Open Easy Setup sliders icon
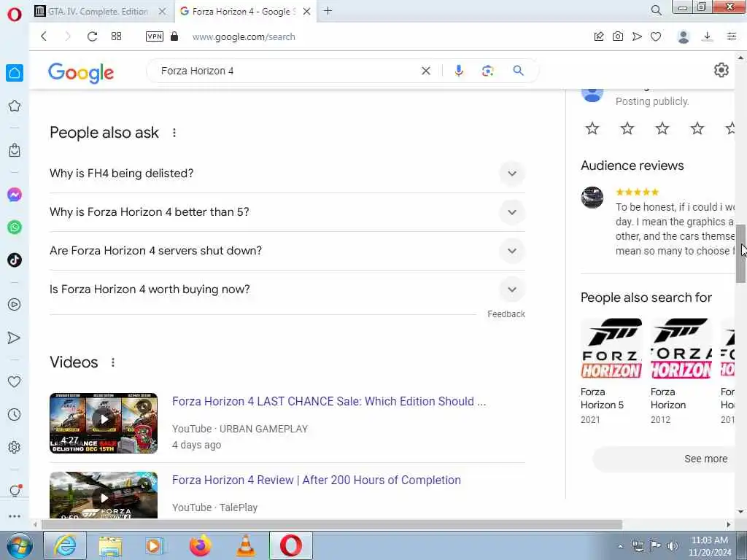This screenshot has height=560, width=747. point(732,36)
